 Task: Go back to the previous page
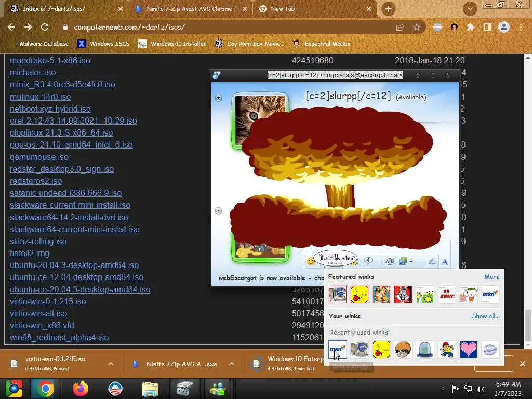click(11, 27)
